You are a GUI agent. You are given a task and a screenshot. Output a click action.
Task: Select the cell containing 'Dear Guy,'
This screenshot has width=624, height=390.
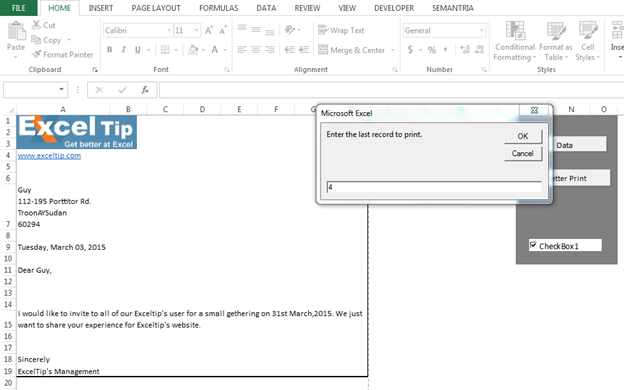(63, 270)
